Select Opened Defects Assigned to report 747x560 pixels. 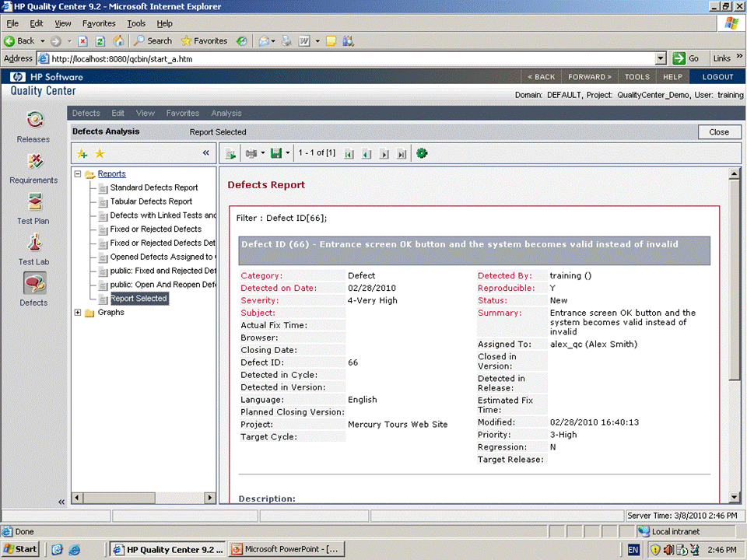tap(163, 257)
